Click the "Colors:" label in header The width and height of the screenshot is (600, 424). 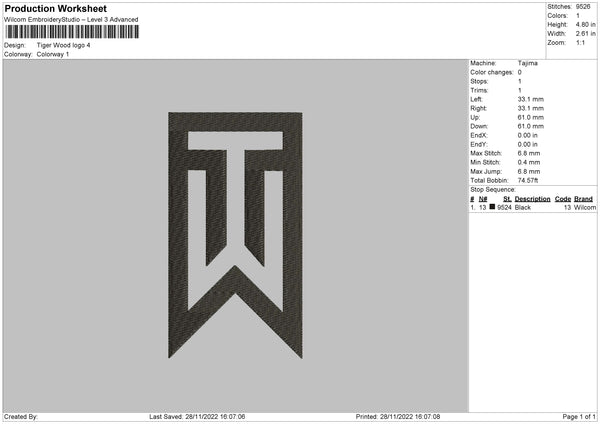coord(557,16)
